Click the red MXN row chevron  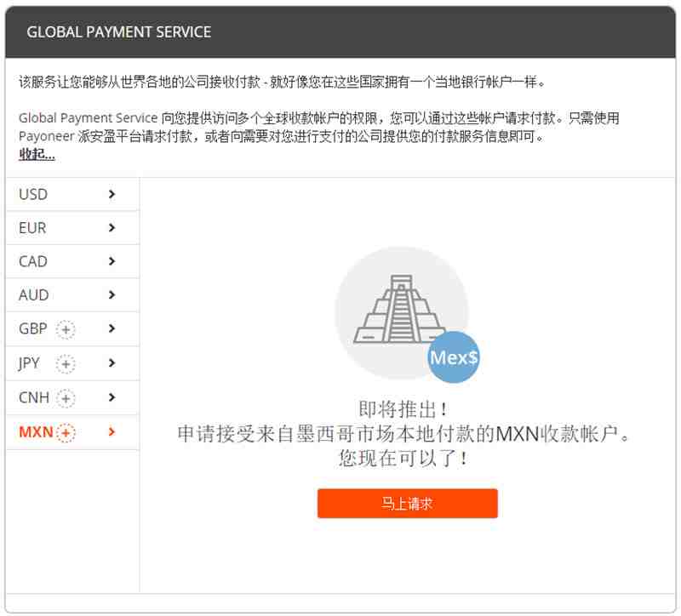(112, 431)
